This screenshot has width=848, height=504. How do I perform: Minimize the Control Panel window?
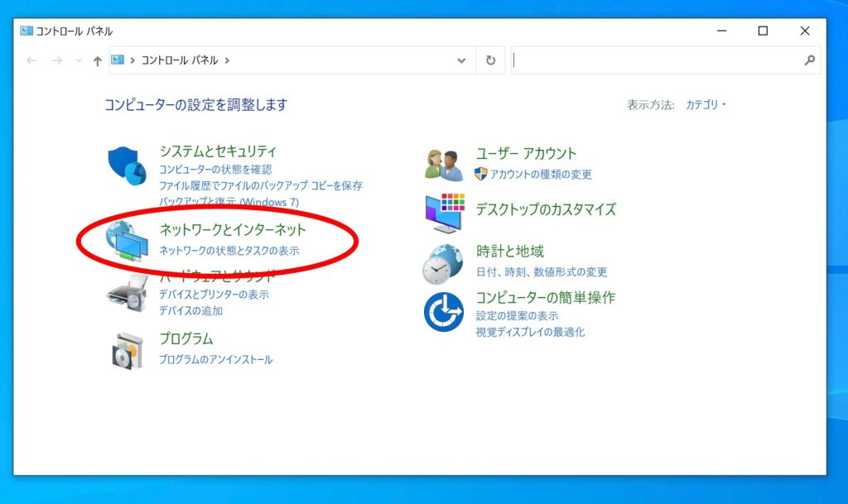tap(721, 31)
